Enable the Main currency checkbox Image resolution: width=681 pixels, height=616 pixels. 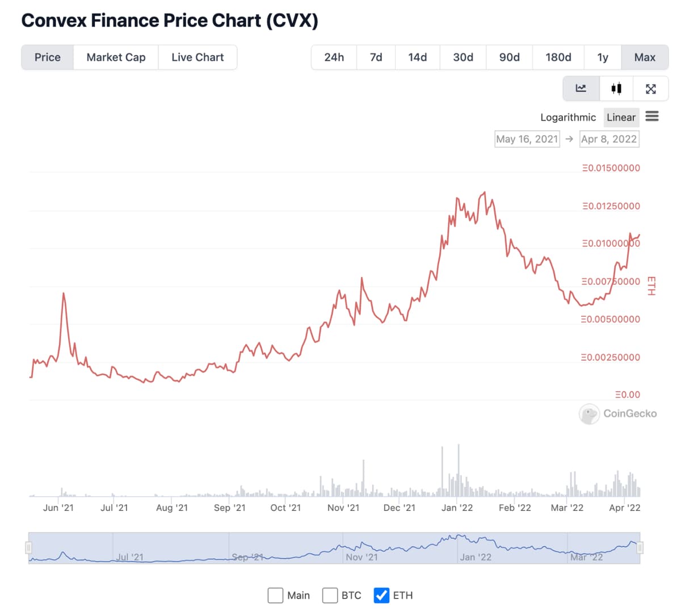(275, 595)
